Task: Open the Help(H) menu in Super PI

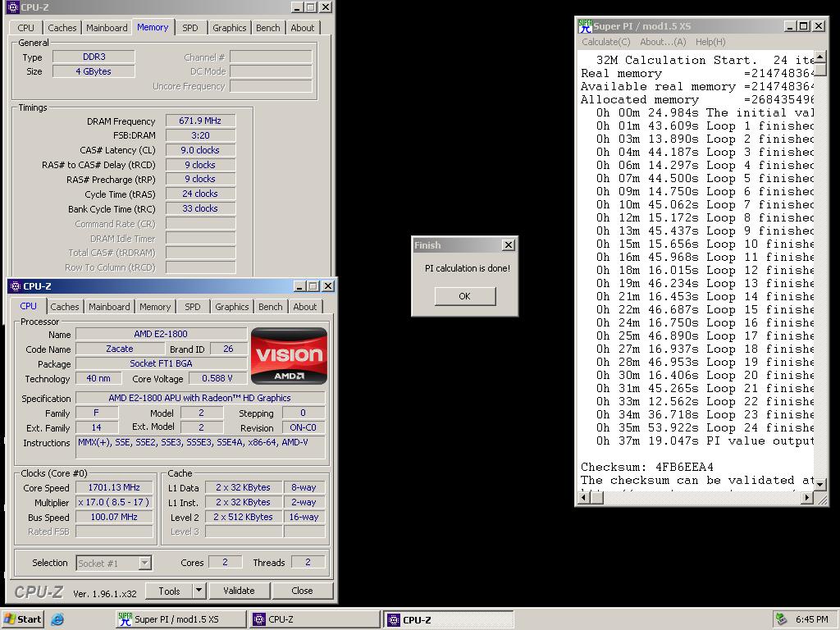Action: [710, 42]
